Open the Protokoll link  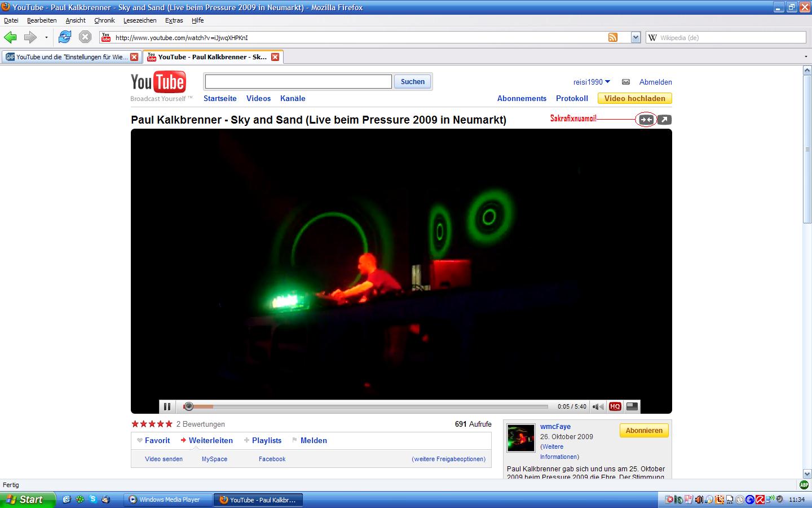(x=572, y=98)
